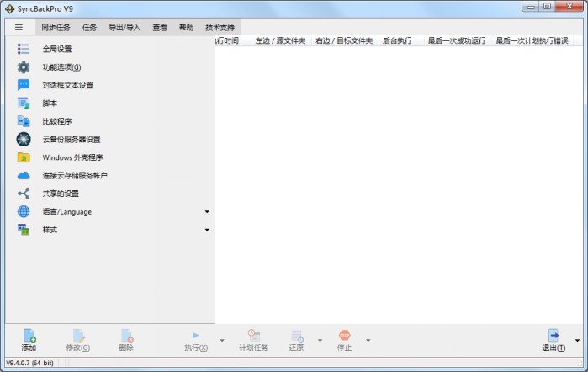Screen dimensions: 588x372
Task: Open the dropdown arrow next to 退出(T)
Action: (578, 341)
